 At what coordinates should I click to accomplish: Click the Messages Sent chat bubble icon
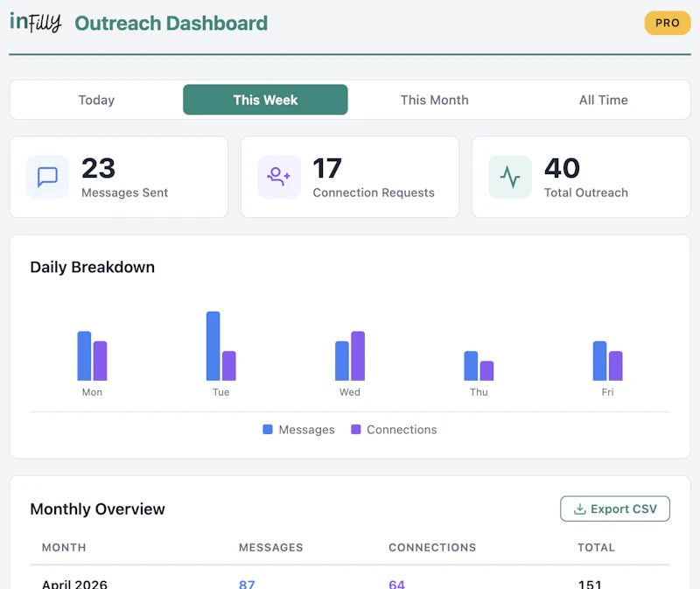click(x=47, y=177)
